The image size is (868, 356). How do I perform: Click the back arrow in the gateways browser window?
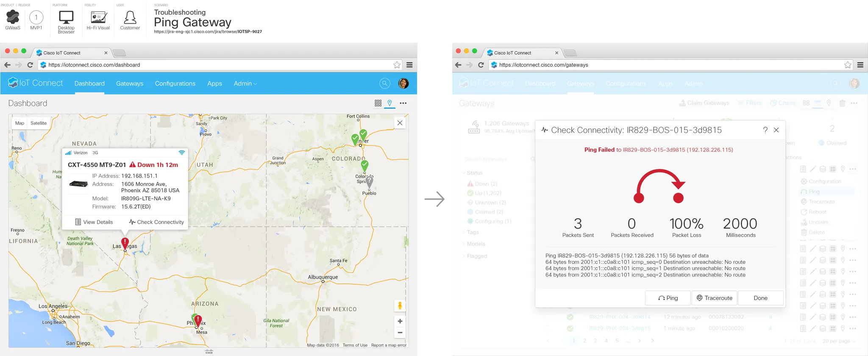click(x=458, y=65)
